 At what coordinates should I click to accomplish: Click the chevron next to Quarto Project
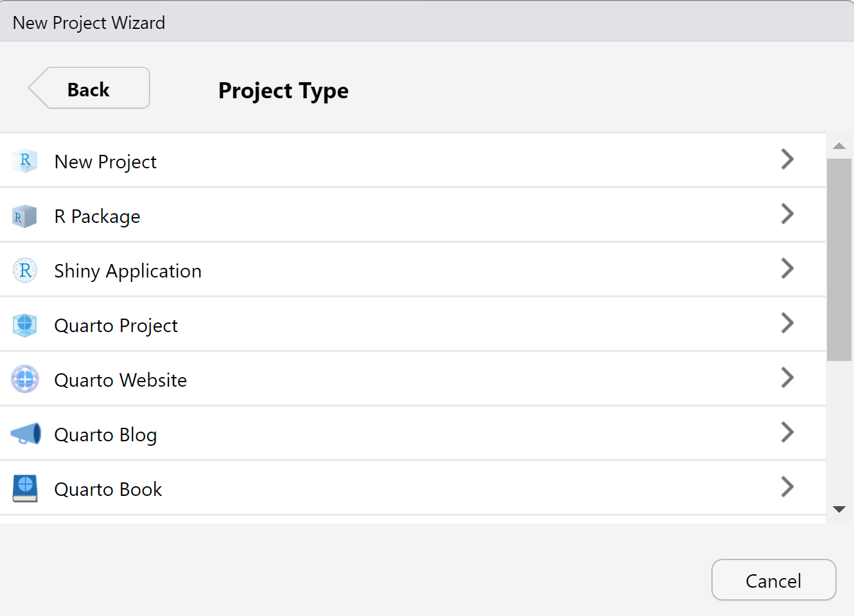(x=787, y=323)
